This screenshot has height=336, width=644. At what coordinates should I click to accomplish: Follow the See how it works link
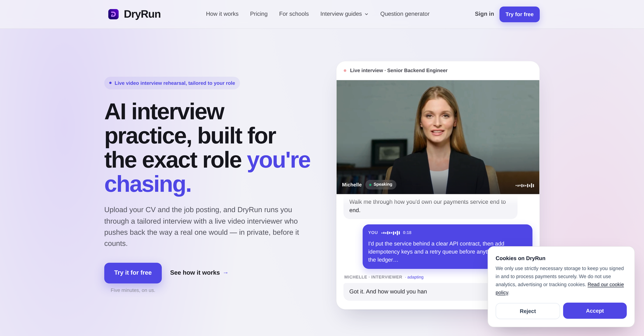tap(199, 273)
